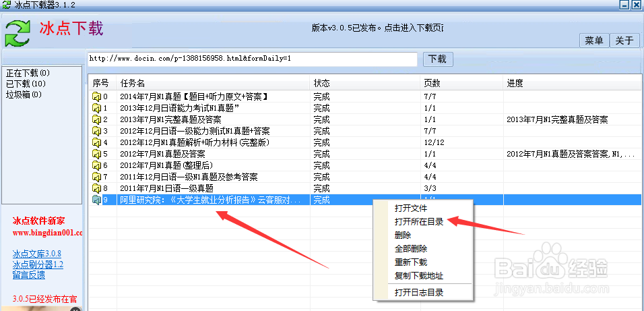Click the 下载 button

438,59
